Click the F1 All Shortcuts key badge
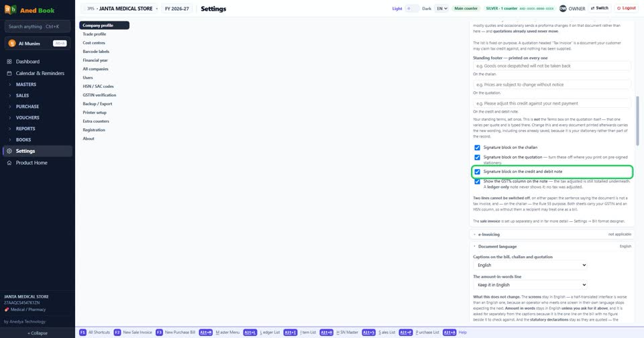The width and height of the screenshot is (644, 338). tap(83, 332)
